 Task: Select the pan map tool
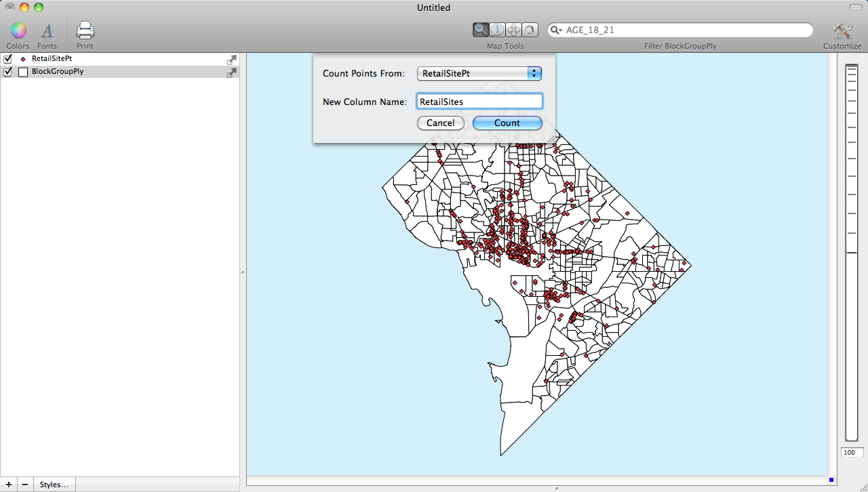513,30
